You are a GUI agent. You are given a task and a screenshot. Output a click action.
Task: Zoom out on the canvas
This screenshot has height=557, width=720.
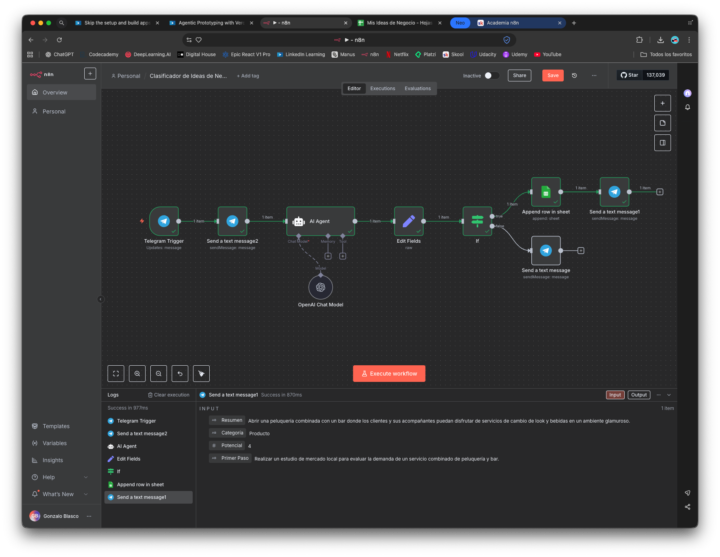(158, 374)
